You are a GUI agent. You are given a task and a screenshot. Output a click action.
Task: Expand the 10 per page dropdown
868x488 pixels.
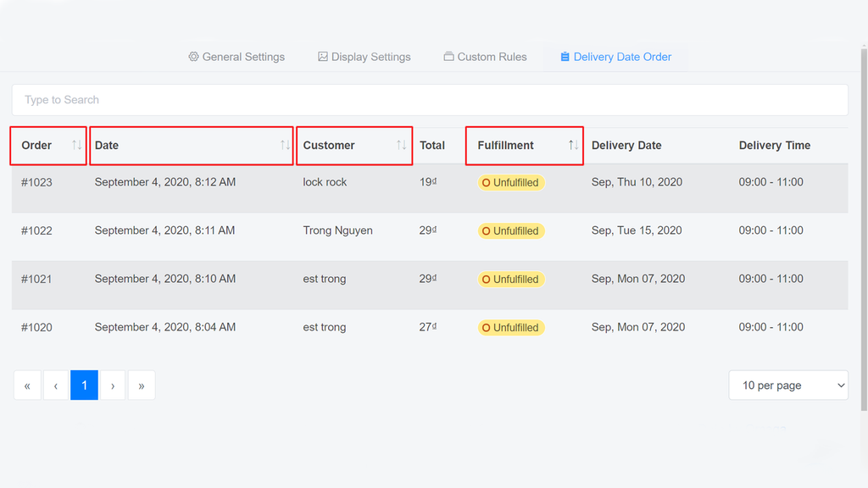788,385
